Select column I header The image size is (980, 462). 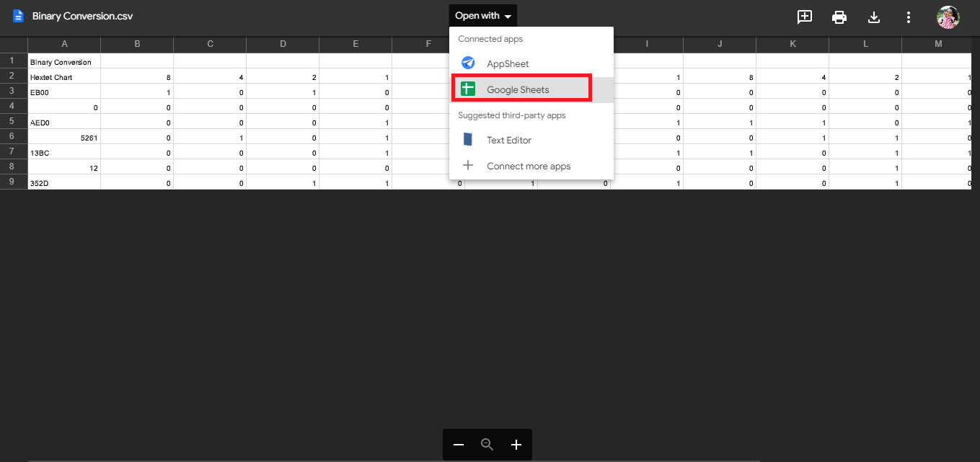[x=647, y=45]
